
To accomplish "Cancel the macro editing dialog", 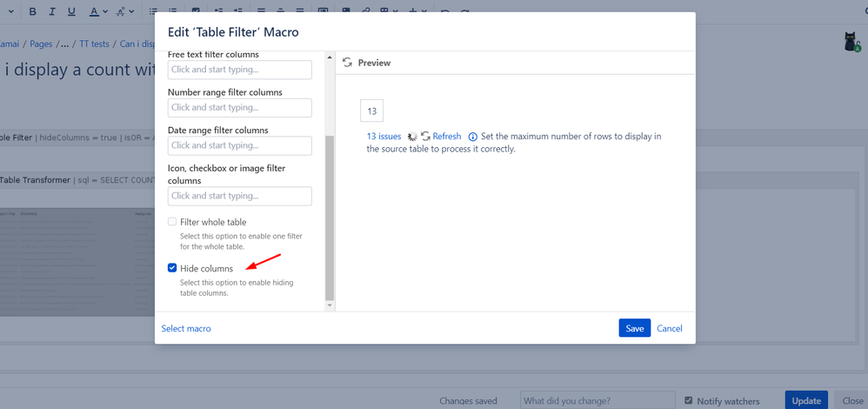I will coord(670,329).
